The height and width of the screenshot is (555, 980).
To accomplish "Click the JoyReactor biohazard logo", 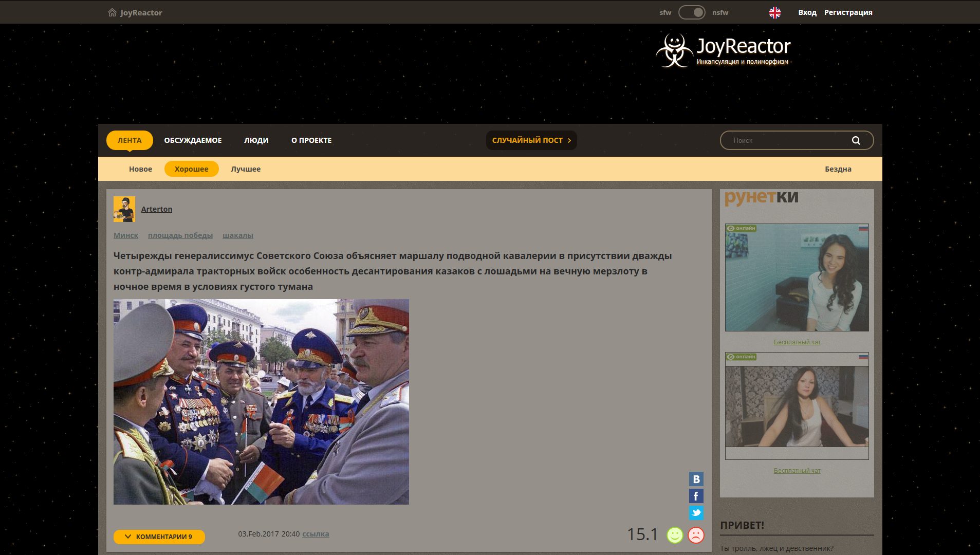I will click(674, 51).
